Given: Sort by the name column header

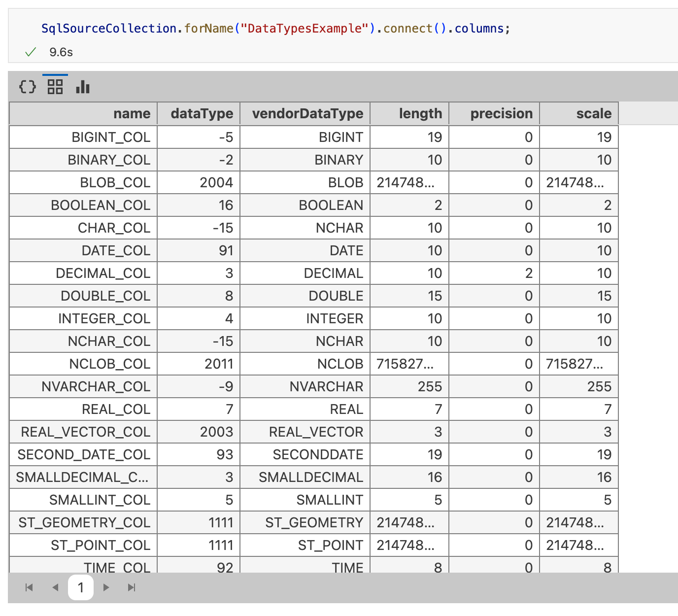Looking at the screenshot, I should pos(132,114).
